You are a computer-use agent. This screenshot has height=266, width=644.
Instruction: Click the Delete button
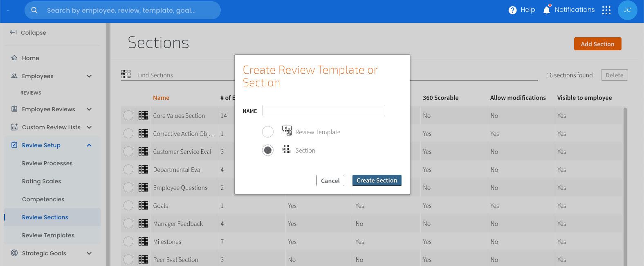(x=615, y=75)
